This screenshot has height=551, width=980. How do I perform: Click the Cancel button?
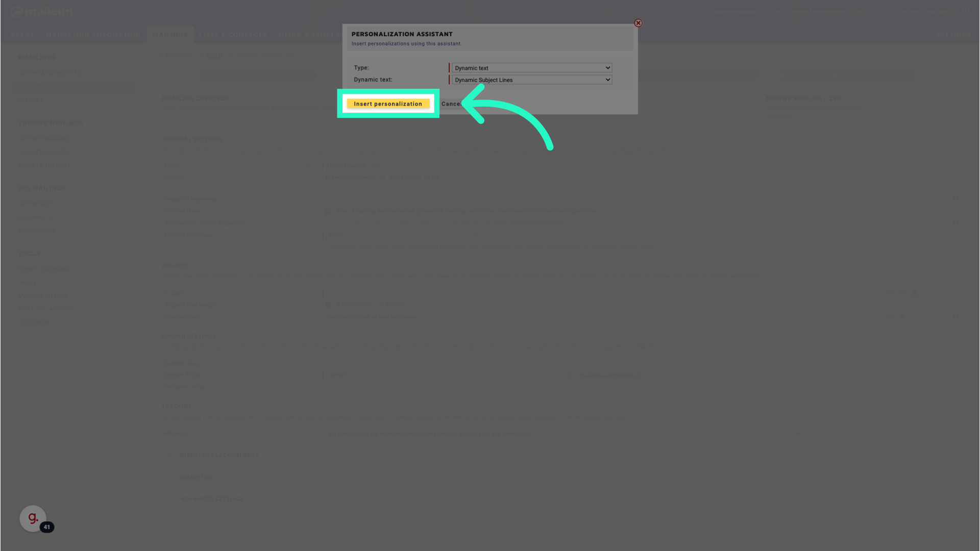click(451, 104)
